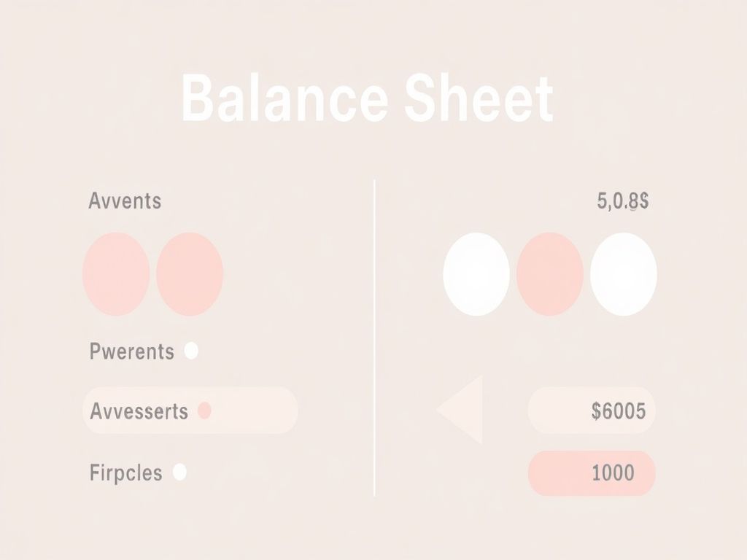Screen dimensions: 747x560
Task: Click the second pink circle under Avvents
Action: click(190, 274)
